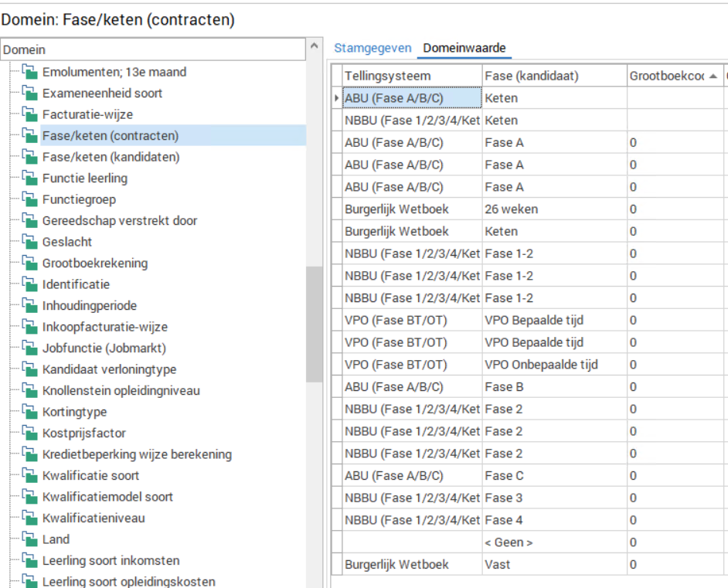Click the folder icon next to Kortingtype

tap(30, 413)
